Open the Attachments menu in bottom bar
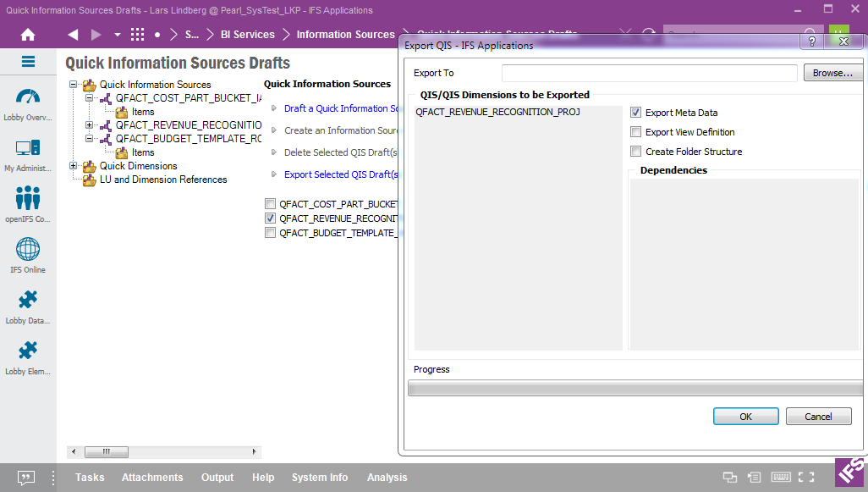Image resolution: width=868 pixels, height=492 pixels. (152, 478)
